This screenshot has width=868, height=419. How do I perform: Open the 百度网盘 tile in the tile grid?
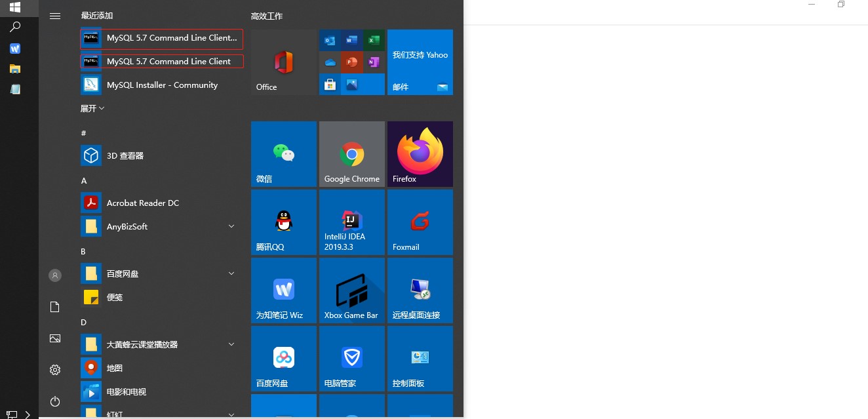[284, 359]
